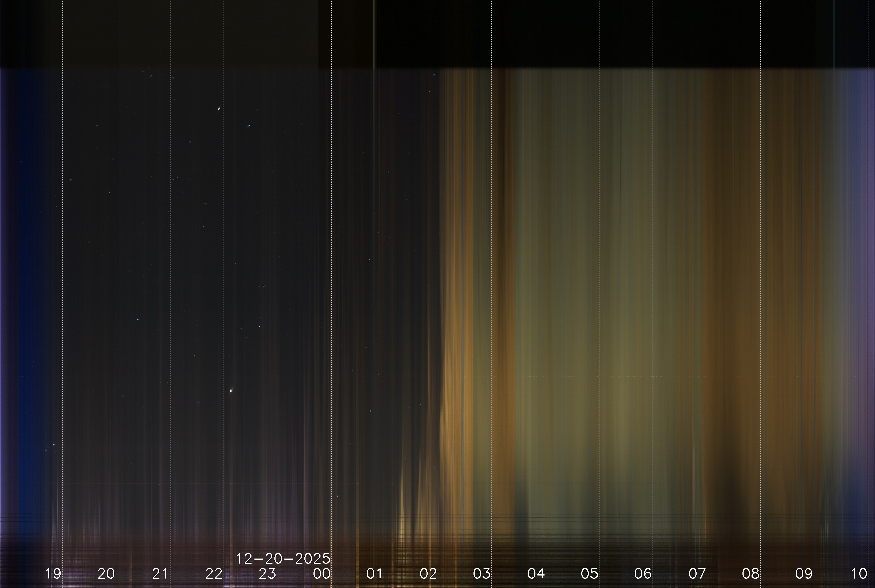Click the 22 hour label
The height and width of the screenshot is (588, 875).
click(x=214, y=574)
